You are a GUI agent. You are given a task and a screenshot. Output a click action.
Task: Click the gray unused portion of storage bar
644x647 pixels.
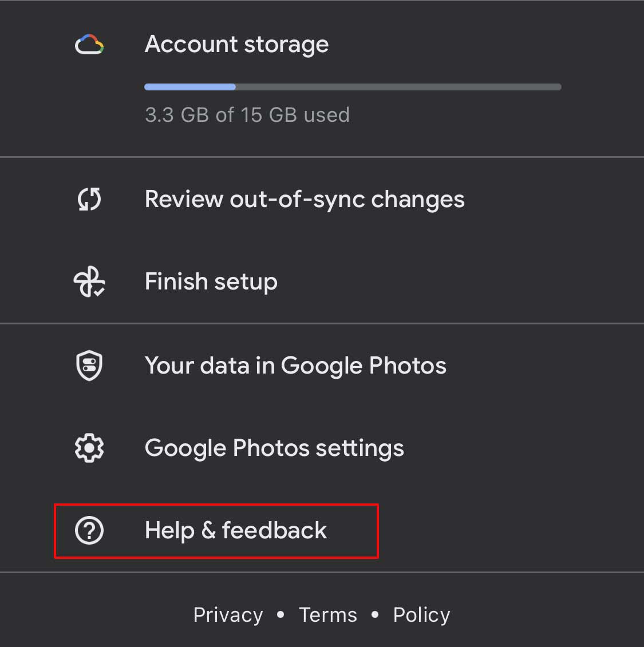pos(398,87)
